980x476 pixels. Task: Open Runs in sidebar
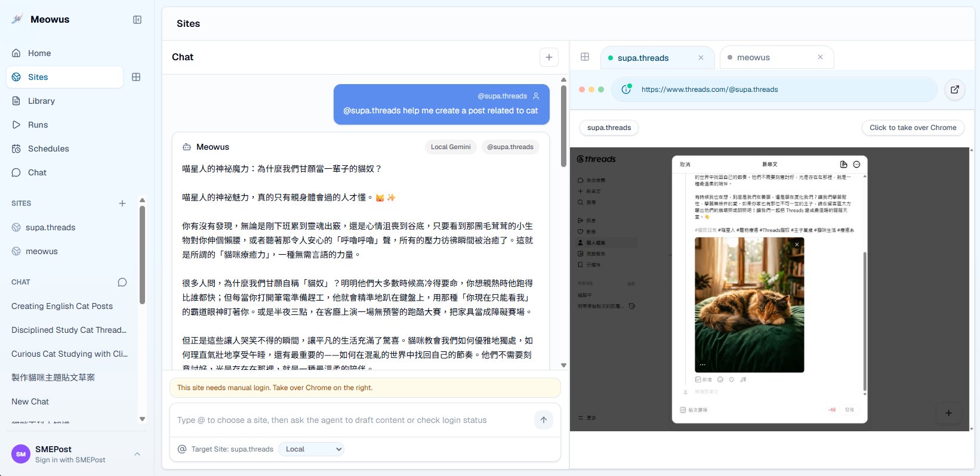pos(64,125)
